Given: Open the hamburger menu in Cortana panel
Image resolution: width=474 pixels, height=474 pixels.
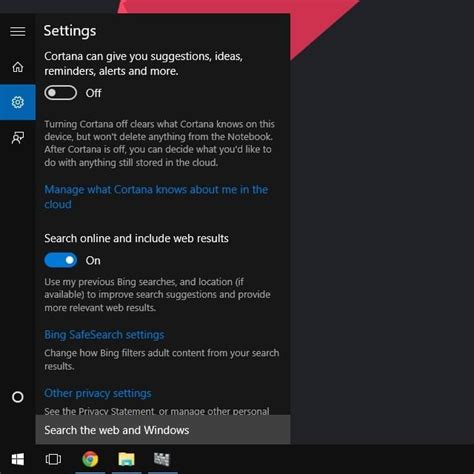Looking at the screenshot, I should (x=18, y=31).
